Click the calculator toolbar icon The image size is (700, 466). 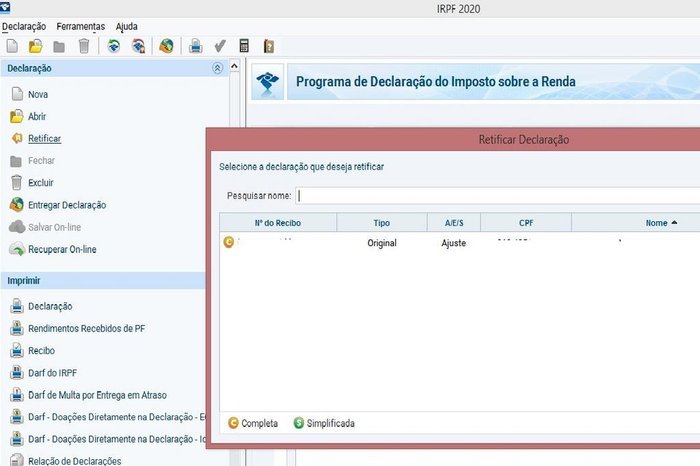(x=244, y=46)
